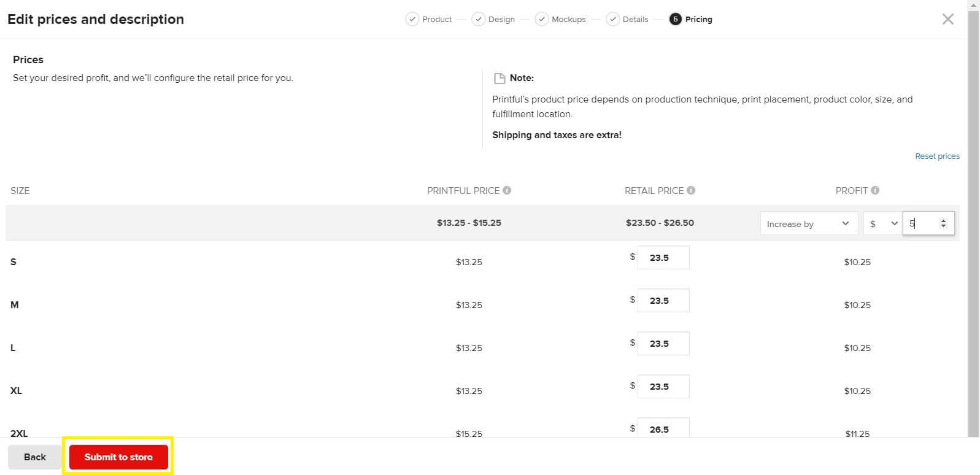
Task: Open the Profit info tooltip icon
Action: click(875, 190)
